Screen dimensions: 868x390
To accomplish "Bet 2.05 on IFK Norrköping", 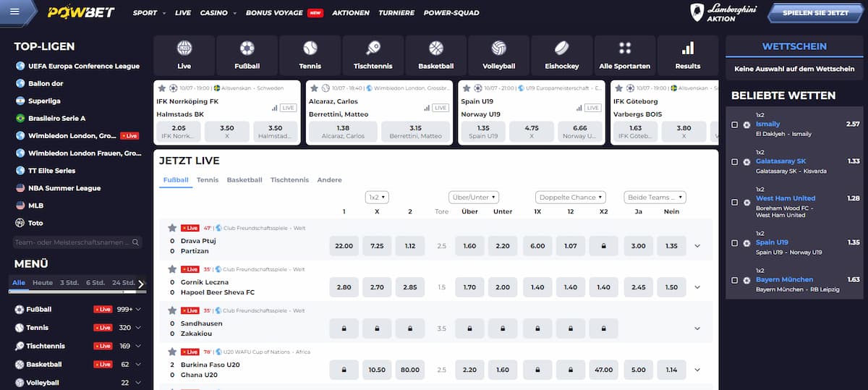I will (x=179, y=131).
